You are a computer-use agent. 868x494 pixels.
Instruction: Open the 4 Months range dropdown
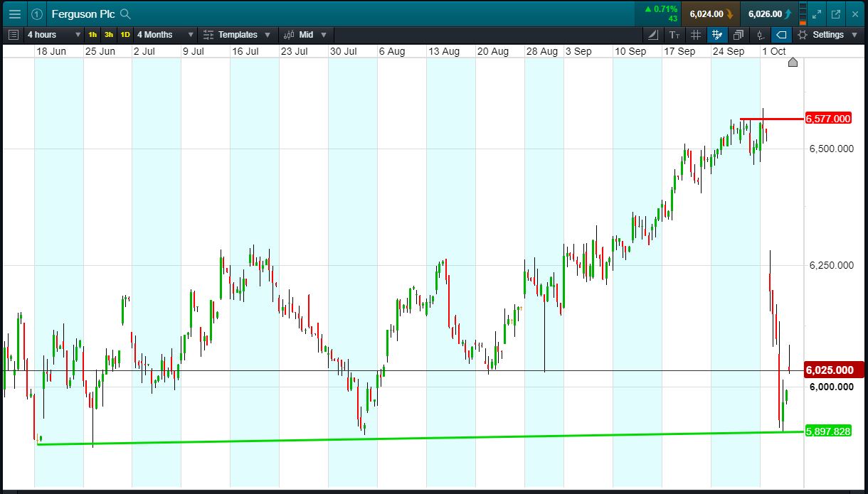[165, 35]
